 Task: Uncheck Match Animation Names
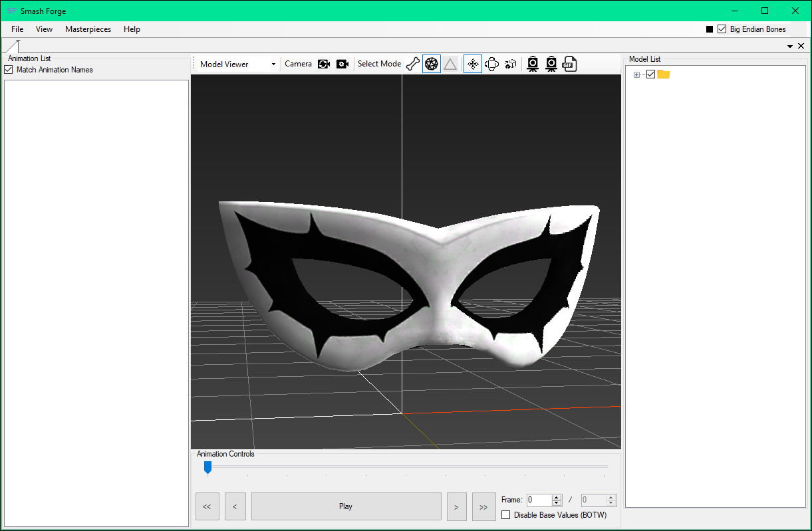tap(8, 69)
